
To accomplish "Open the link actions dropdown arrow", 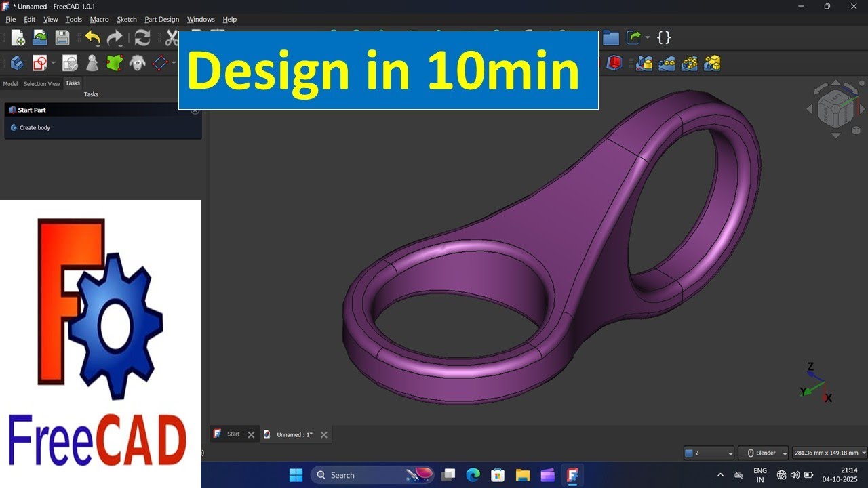I will point(648,38).
